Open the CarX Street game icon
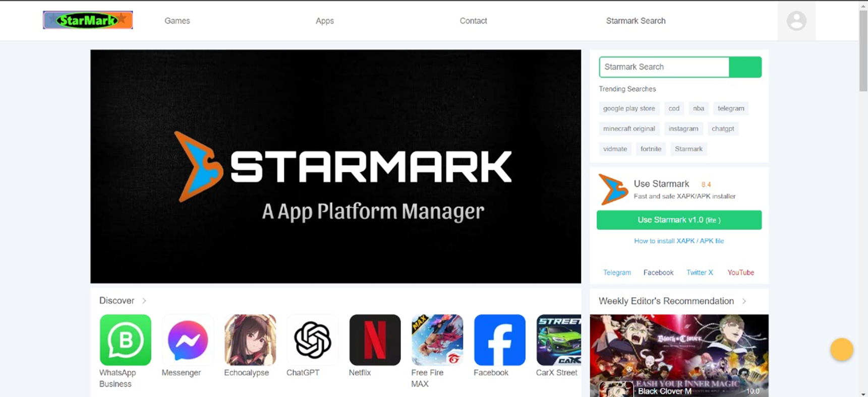The image size is (868, 397). coord(559,340)
